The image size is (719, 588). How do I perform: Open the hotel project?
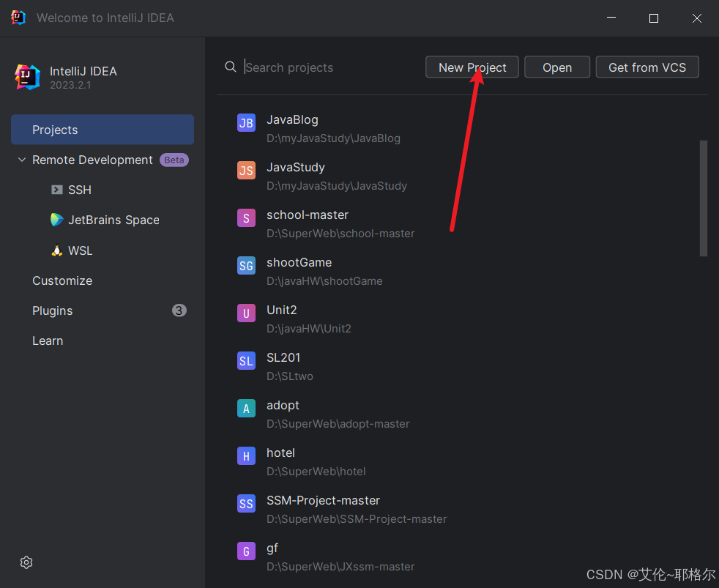[x=280, y=453]
